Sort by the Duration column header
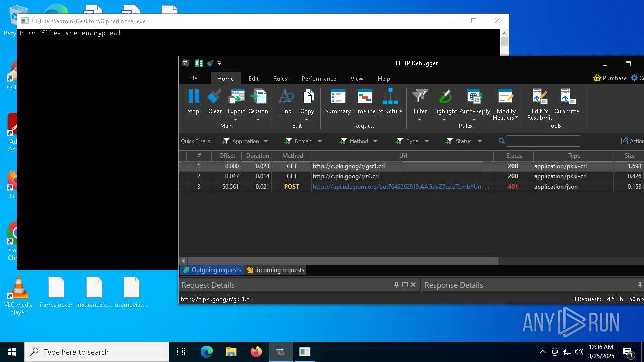Image resolution: width=644 pixels, height=362 pixels. (x=257, y=156)
